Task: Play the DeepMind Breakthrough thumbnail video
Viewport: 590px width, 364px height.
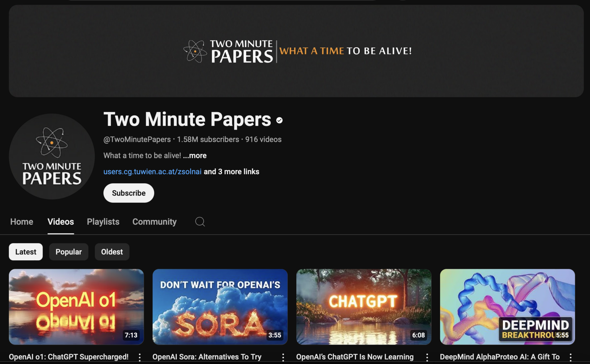Action: (x=507, y=307)
